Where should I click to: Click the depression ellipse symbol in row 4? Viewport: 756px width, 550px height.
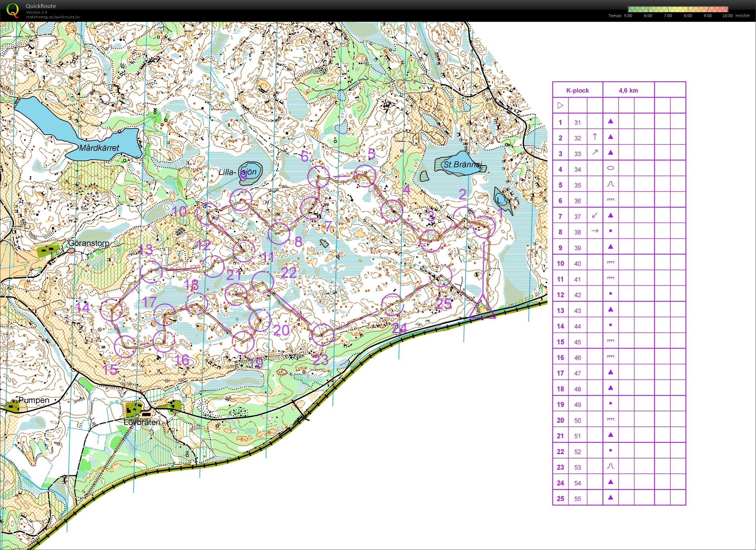coord(611,168)
